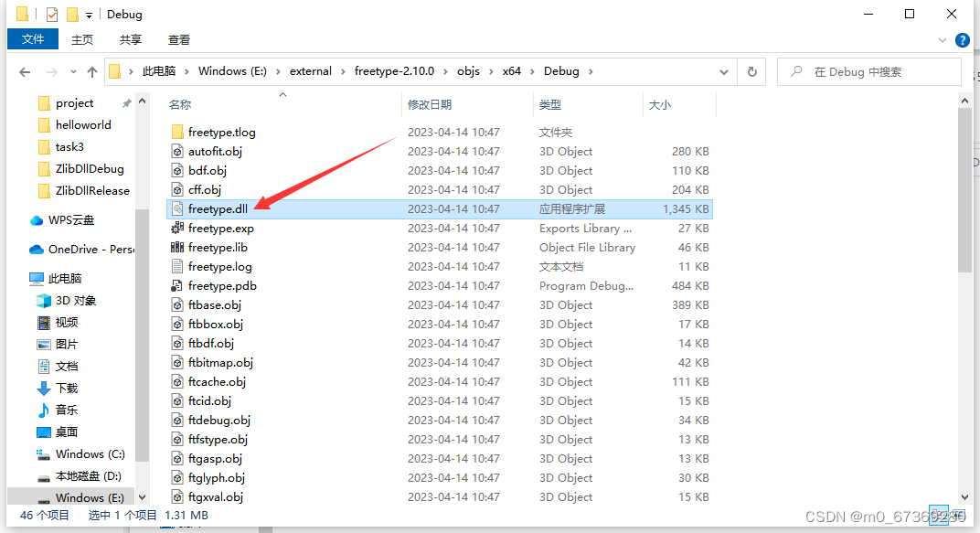Select 下载 in the navigation pane
This screenshot has height=533, width=980.
coord(67,388)
